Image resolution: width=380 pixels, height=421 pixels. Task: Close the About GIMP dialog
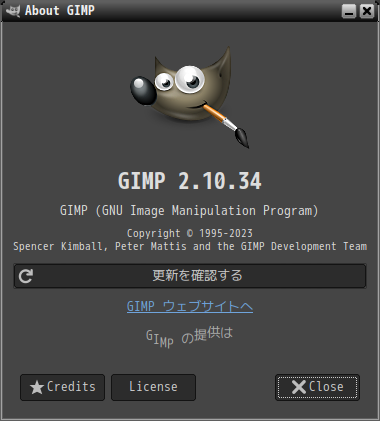pos(317,387)
